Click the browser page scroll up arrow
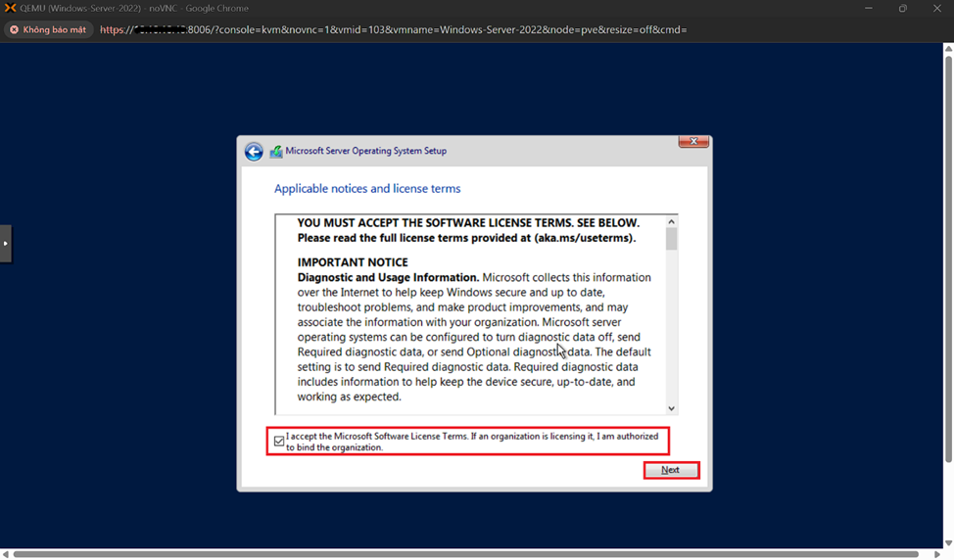954x560 pixels. [x=947, y=49]
